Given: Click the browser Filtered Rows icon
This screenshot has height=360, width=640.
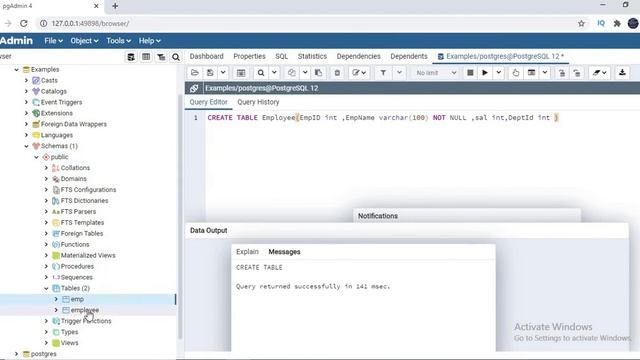Looking at the screenshot, I should coord(161,57).
